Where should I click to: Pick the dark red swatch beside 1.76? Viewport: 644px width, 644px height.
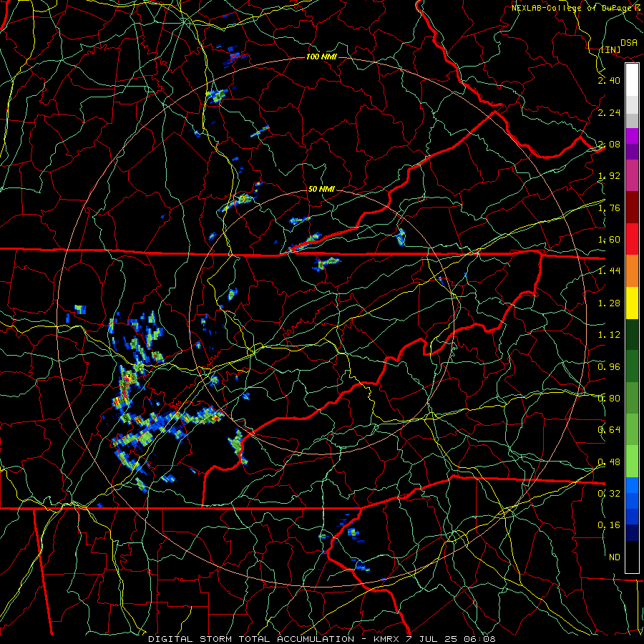point(632,208)
